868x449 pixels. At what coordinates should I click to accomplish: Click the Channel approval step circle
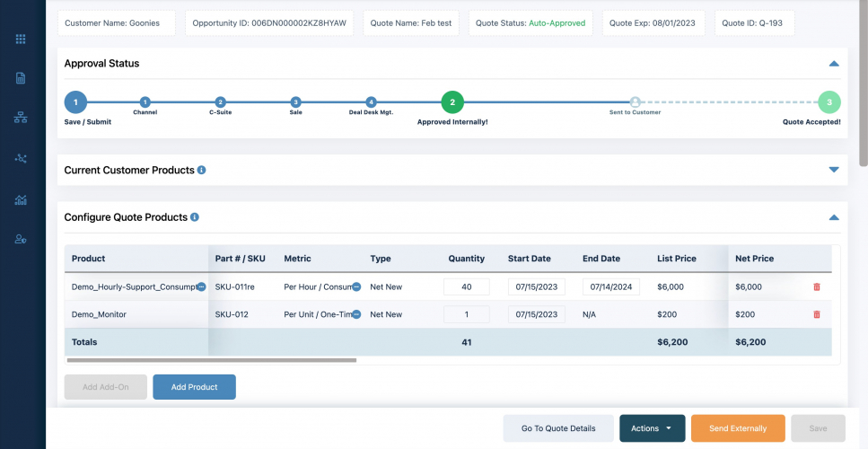(x=145, y=102)
